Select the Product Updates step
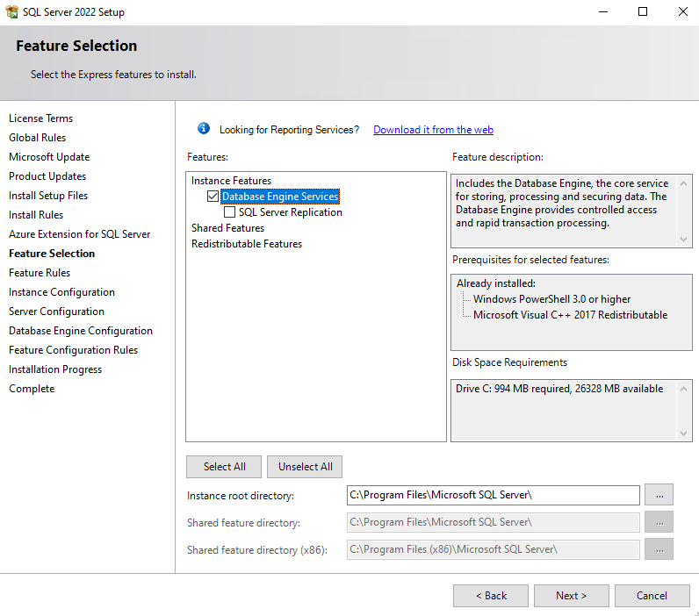 click(x=47, y=175)
